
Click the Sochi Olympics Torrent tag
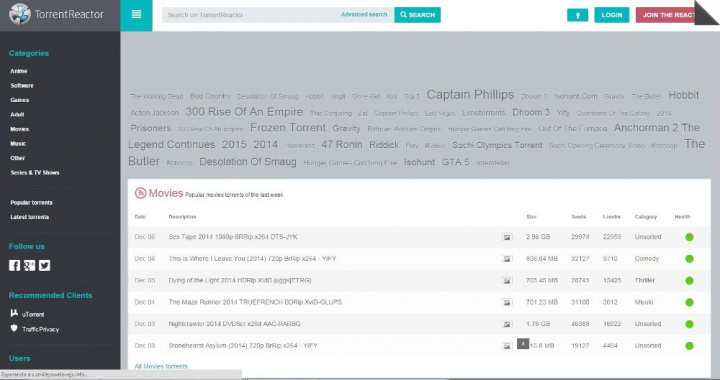(x=497, y=145)
